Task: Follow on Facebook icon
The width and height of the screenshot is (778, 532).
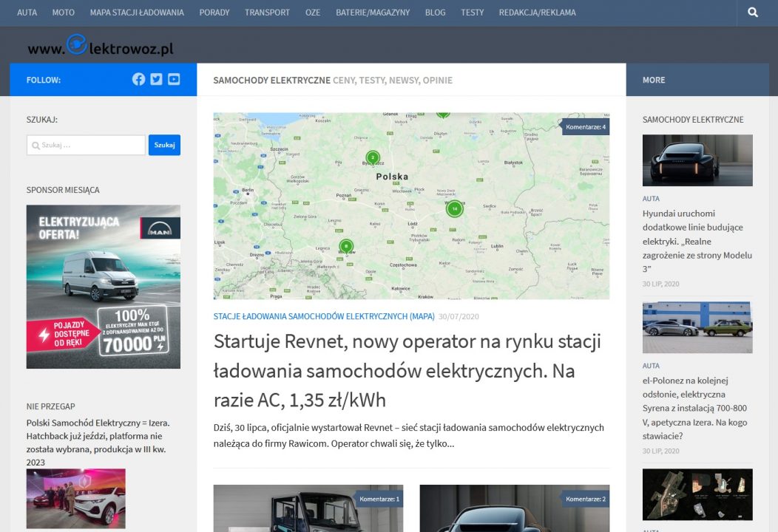Action: coord(138,79)
